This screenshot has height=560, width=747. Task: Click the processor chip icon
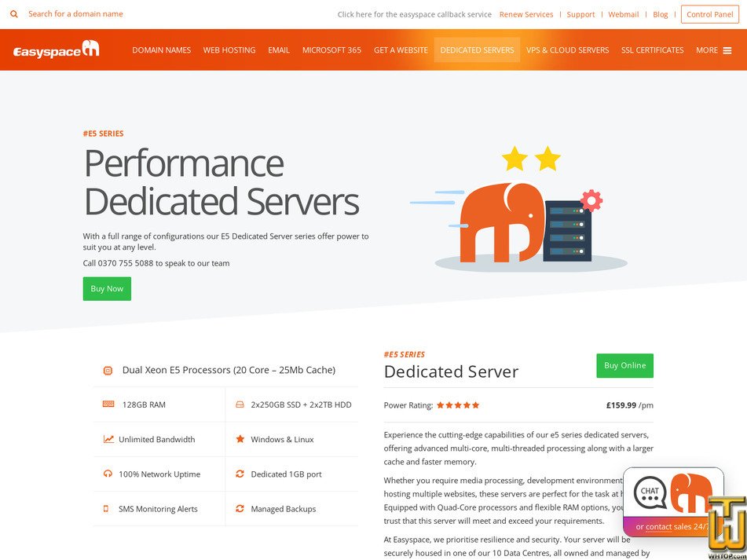coord(108,371)
